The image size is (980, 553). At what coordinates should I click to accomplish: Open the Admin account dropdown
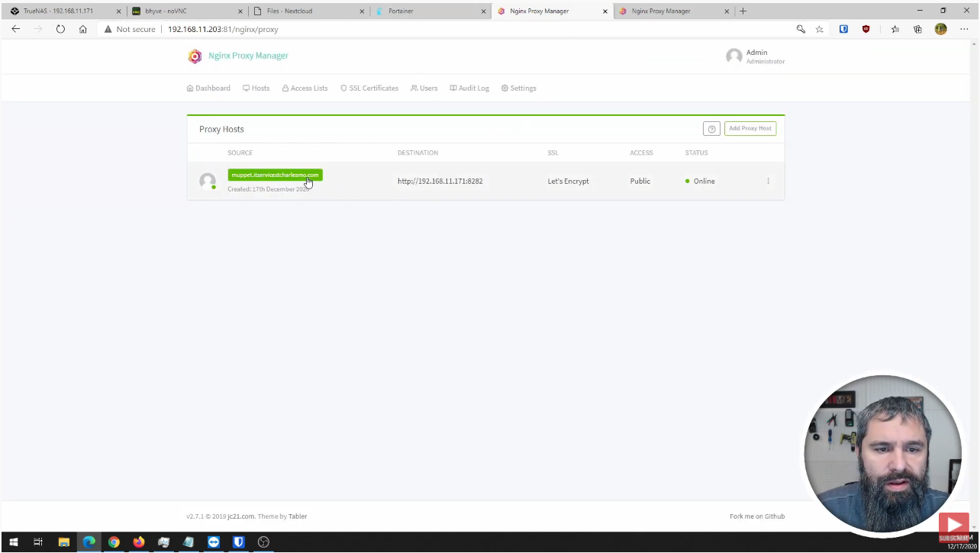(756, 56)
